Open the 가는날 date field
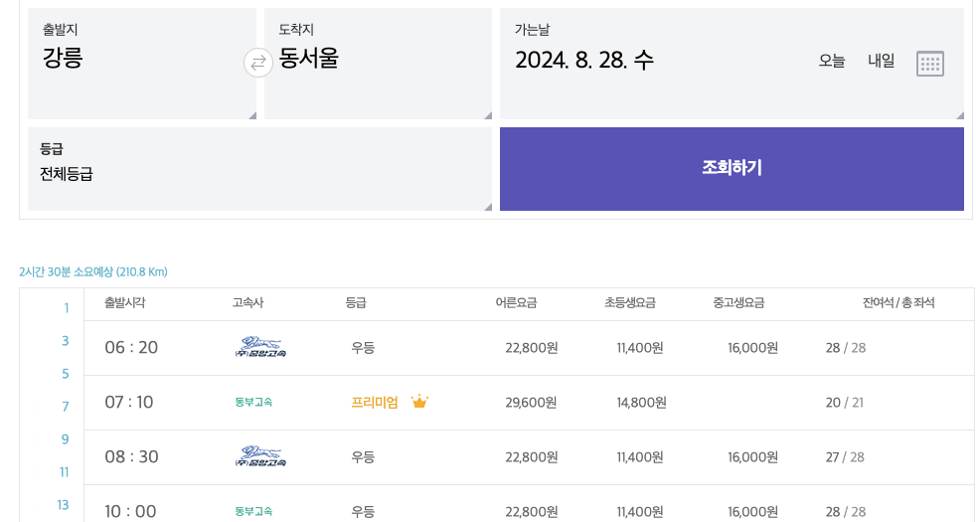Screen dimensions: 980x522 pyautogui.click(x=732, y=64)
